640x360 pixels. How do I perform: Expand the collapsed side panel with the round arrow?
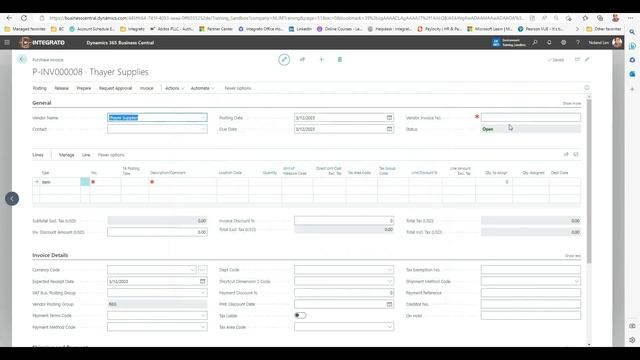coord(12,199)
